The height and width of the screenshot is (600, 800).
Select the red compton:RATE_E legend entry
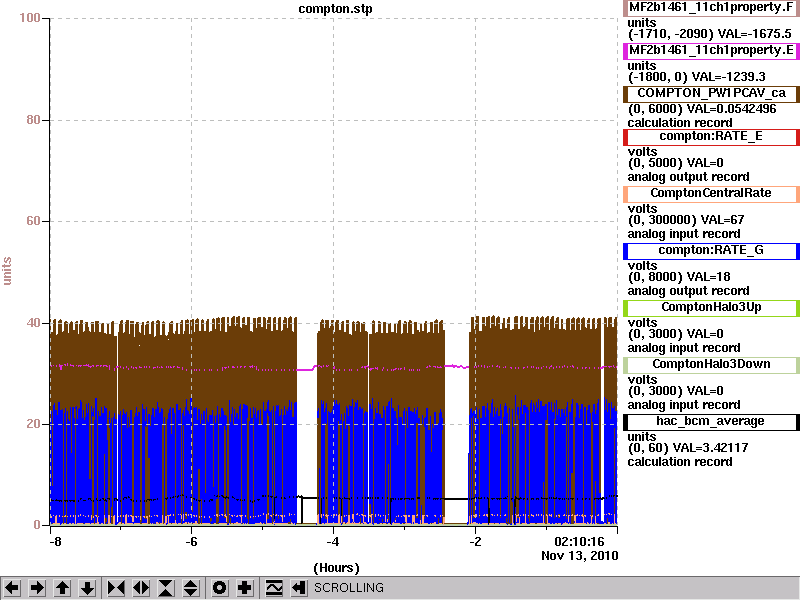pos(711,136)
